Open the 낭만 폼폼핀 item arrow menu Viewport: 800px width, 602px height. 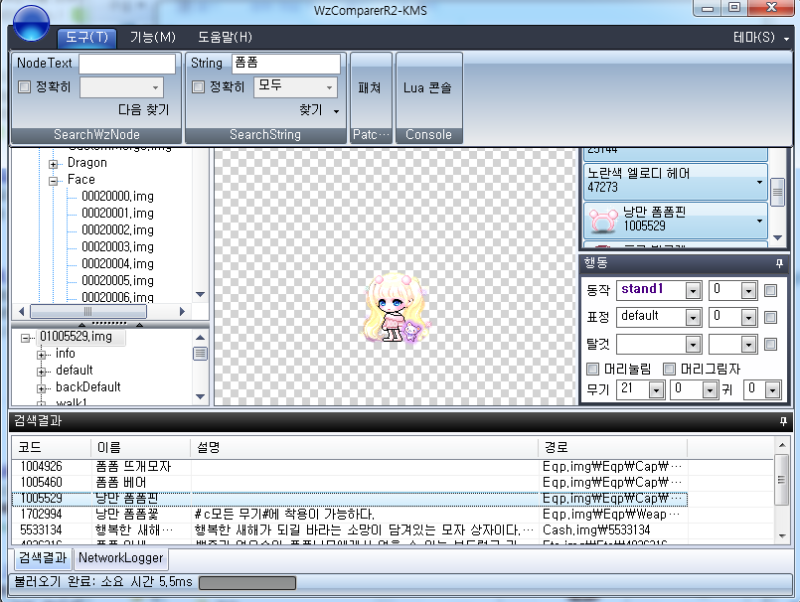(x=760, y=220)
